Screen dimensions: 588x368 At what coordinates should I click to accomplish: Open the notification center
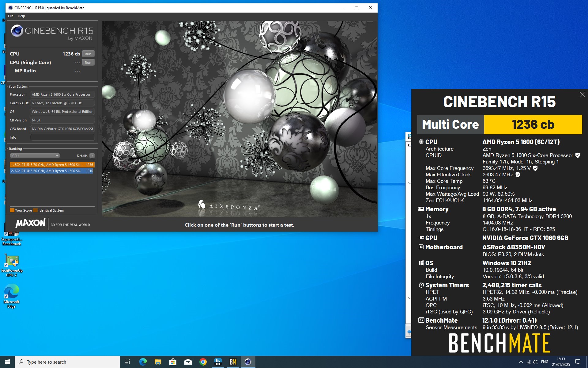(x=578, y=362)
